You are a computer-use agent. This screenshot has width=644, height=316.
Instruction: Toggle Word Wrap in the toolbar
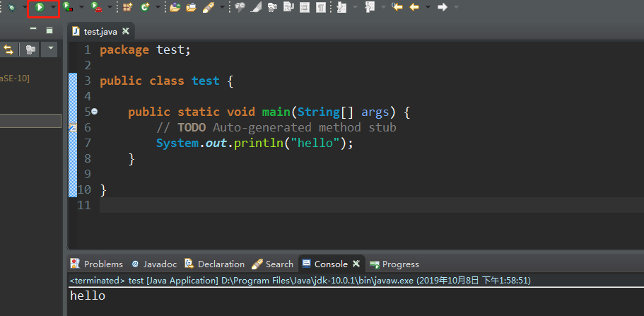(288, 7)
